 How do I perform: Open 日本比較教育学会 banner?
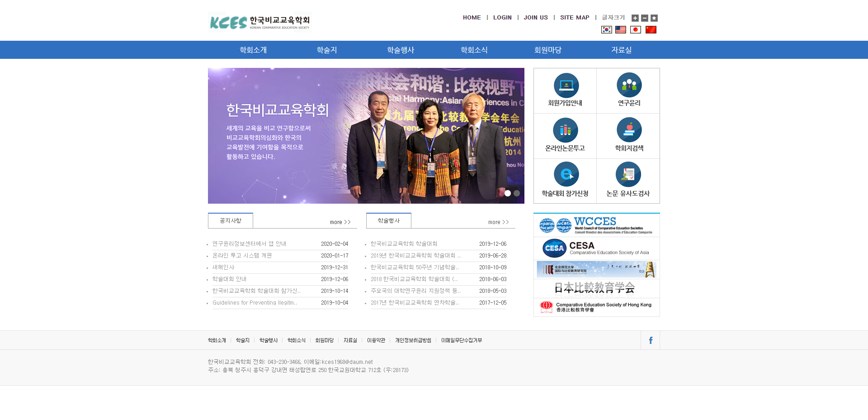point(597,288)
